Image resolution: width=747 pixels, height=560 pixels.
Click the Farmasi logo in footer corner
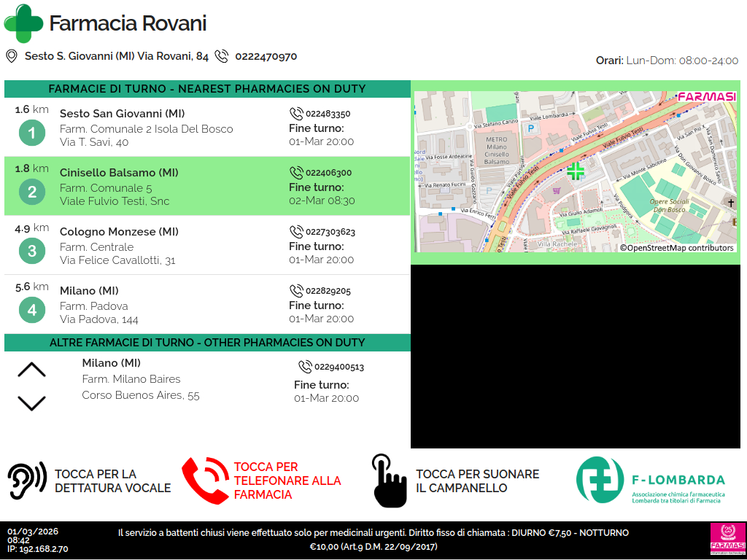coord(727,540)
